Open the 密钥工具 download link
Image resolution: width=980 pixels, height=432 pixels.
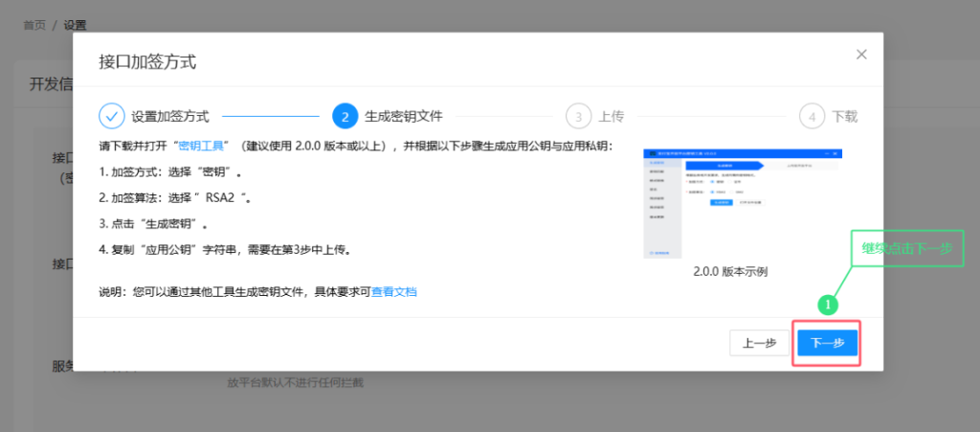pos(201,147)
